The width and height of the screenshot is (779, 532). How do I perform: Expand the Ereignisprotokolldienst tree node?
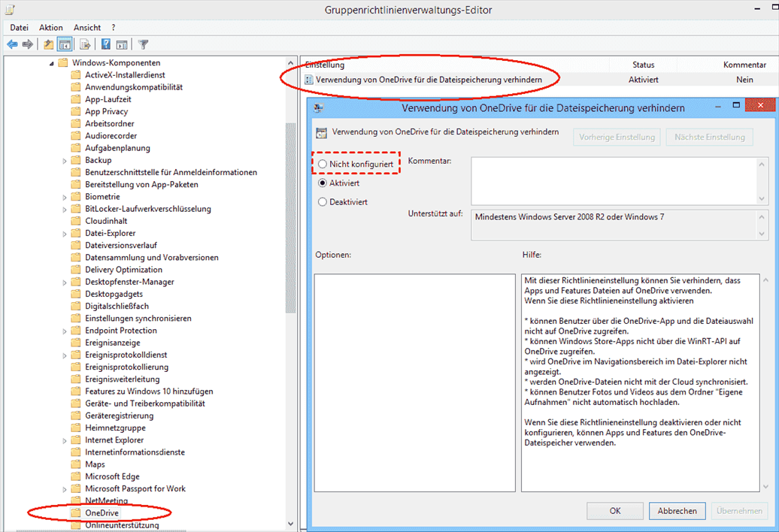[x=64, y=355]
